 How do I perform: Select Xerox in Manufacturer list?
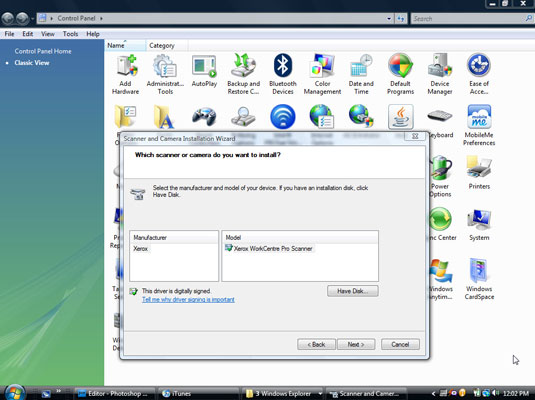[x=141, y=248]
